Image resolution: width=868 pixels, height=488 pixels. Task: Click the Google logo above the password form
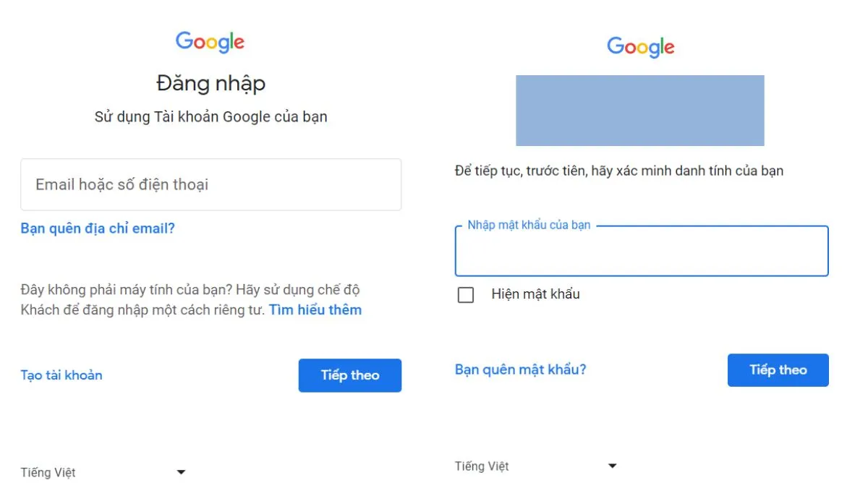[x=641, y=47]
